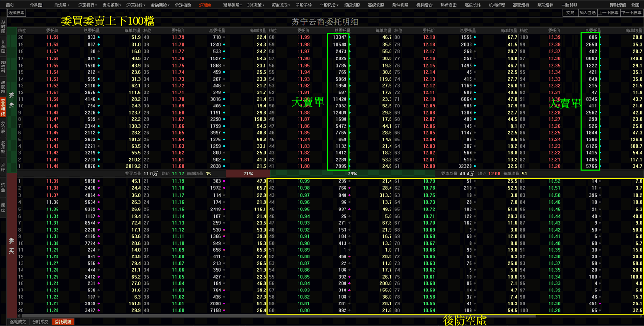Go to 下一个股票

[632, 13]
